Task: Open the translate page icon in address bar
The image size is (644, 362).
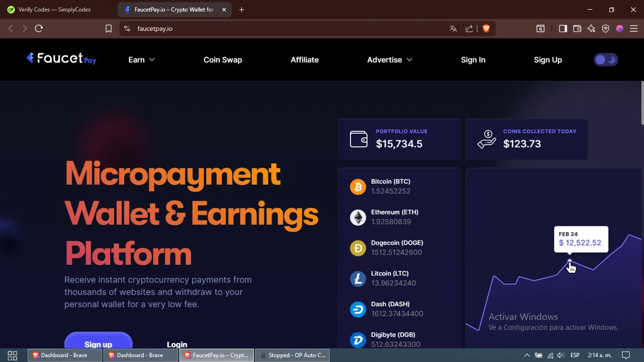Action: coord(453,28)
